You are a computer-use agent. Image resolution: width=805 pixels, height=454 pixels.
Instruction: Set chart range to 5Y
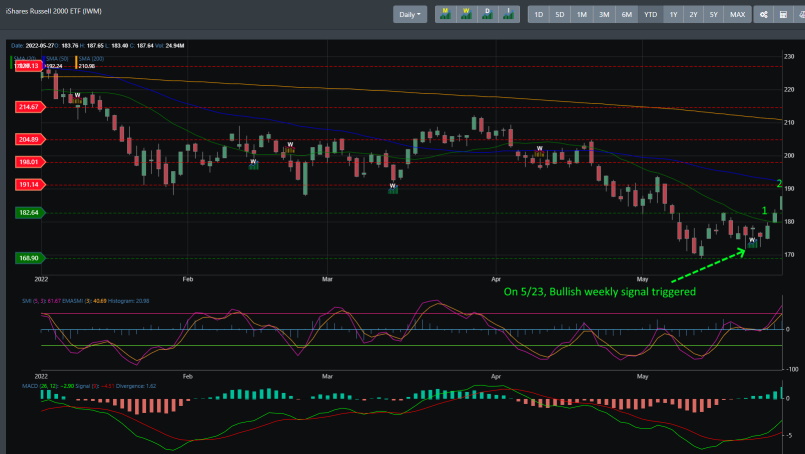pyautogui.click(x=714, y=14)
